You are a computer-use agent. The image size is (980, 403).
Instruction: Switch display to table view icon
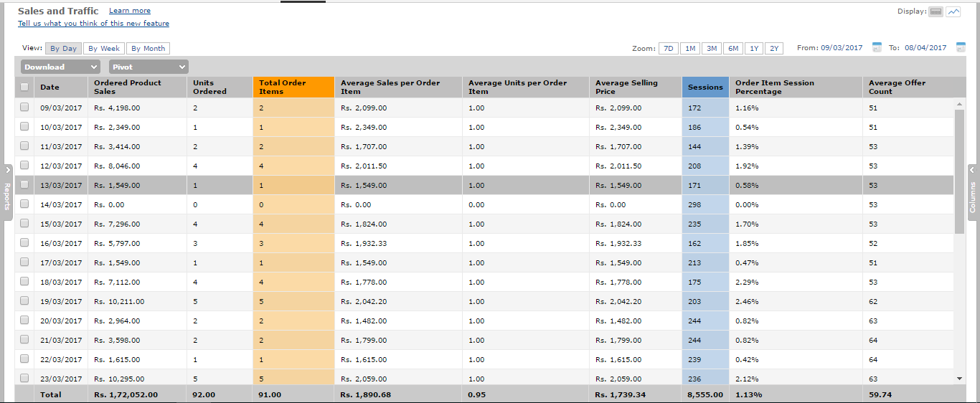pyautogui.click(x=936, y=11)
